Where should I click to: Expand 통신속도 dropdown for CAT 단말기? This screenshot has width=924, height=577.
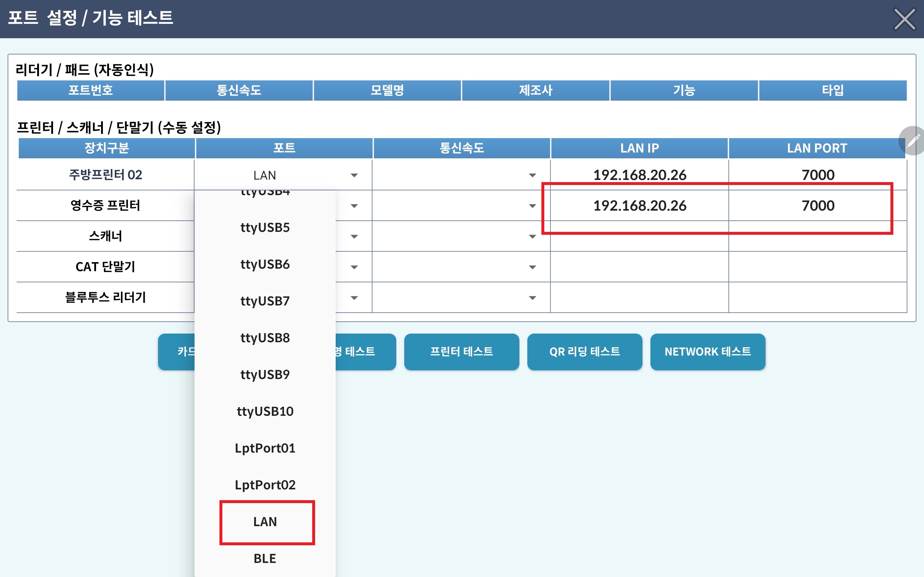tap(532, 267)
